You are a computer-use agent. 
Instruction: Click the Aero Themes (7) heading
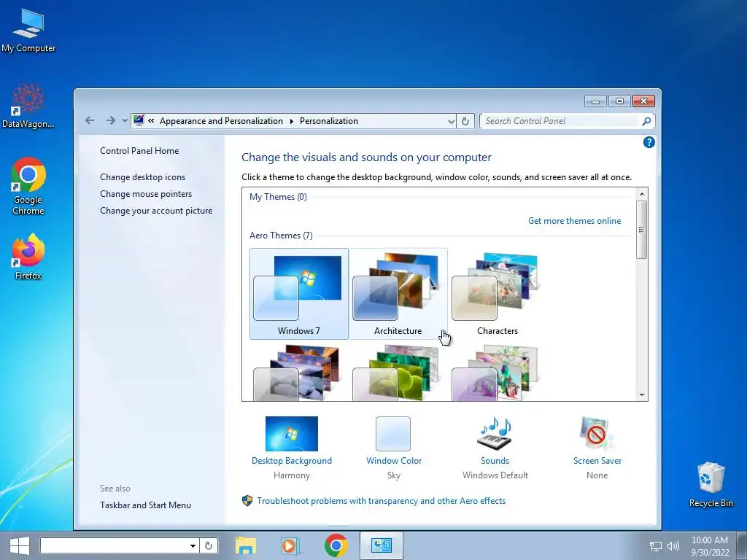(281, 236)
